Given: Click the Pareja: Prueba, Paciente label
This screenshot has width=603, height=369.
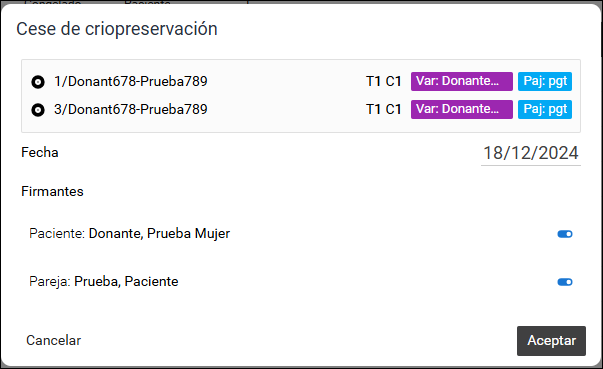Looking at the screenshot, I should coord(104,281).
